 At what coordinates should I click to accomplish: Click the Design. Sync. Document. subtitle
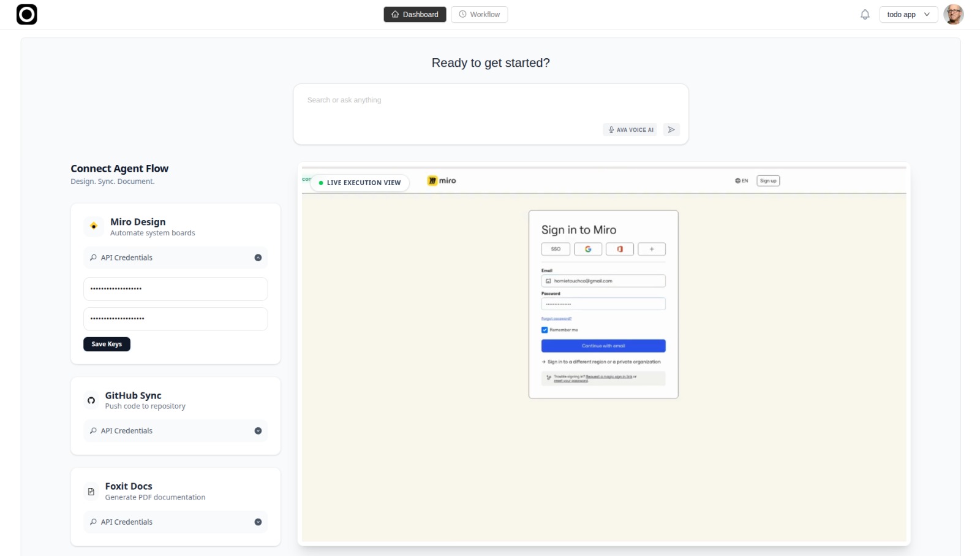point(113,181)
